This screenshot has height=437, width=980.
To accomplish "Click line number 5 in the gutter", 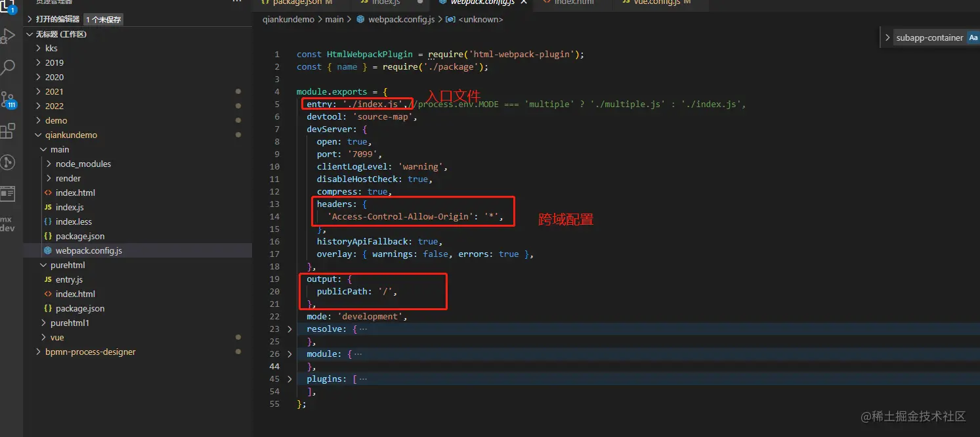I will click(277, 104).
